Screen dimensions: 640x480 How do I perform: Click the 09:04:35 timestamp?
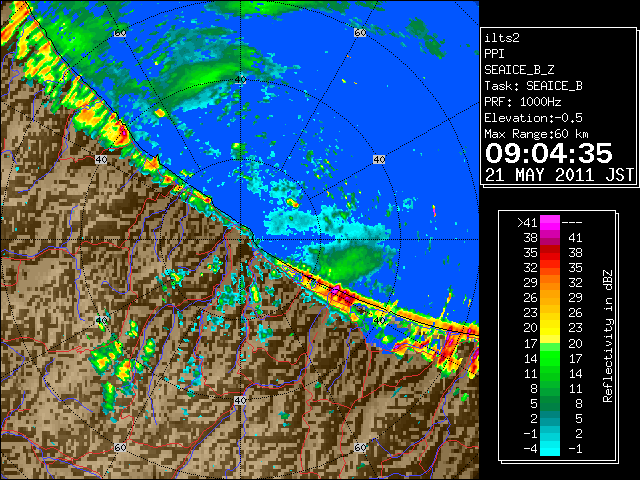pyautogui.click(x=549, y=153)
